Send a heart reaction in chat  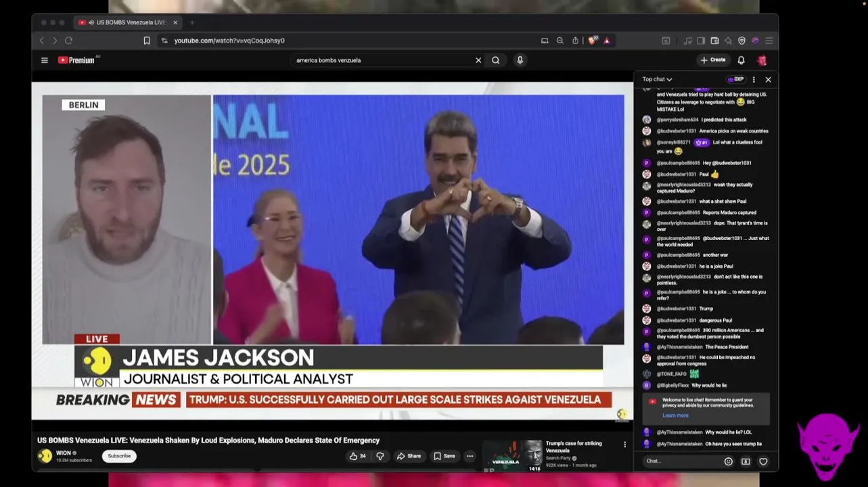point(763,461)
